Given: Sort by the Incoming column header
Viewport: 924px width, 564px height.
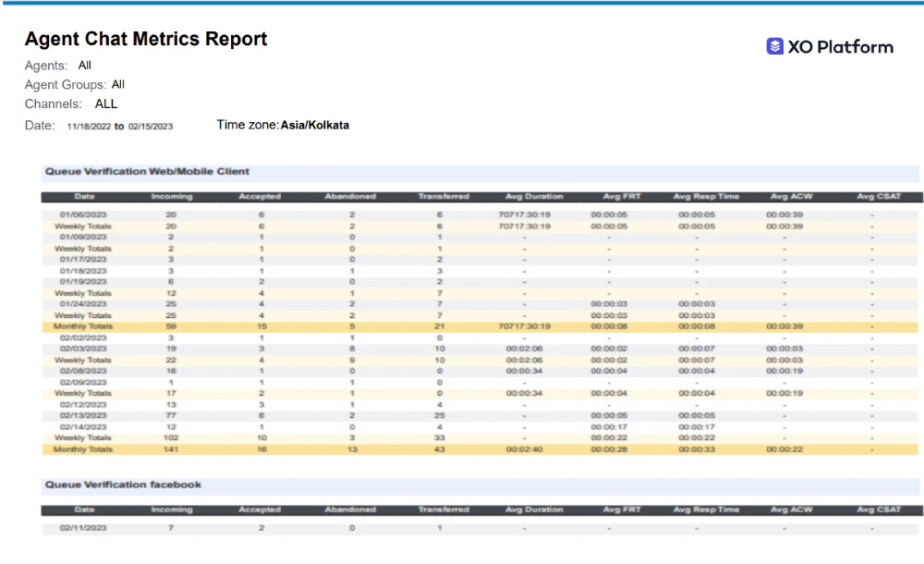Looking at the screenshot, I should point(171,196).
